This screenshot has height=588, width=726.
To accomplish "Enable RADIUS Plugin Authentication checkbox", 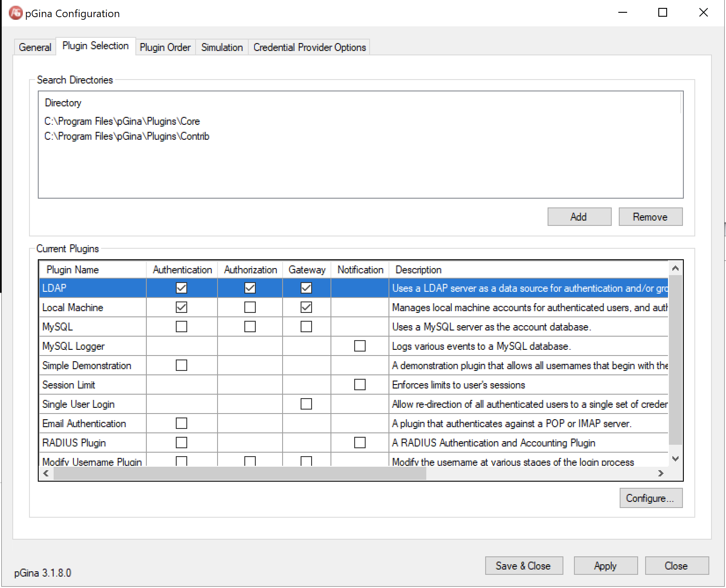I will (x=181, y=443).
